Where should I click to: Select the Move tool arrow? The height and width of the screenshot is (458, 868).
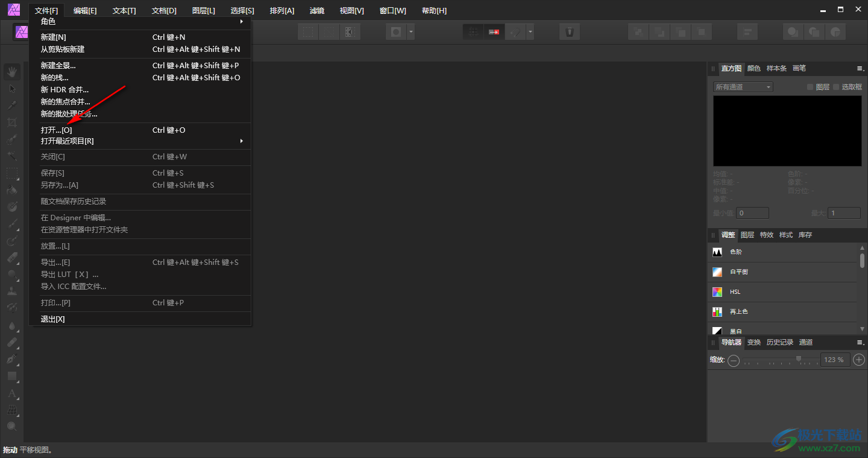point(12,89)
